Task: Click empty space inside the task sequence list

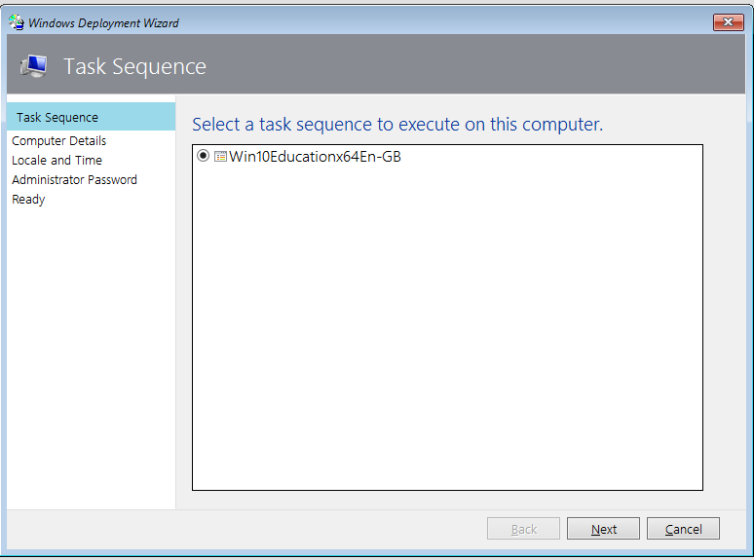Action: (447, 327)
